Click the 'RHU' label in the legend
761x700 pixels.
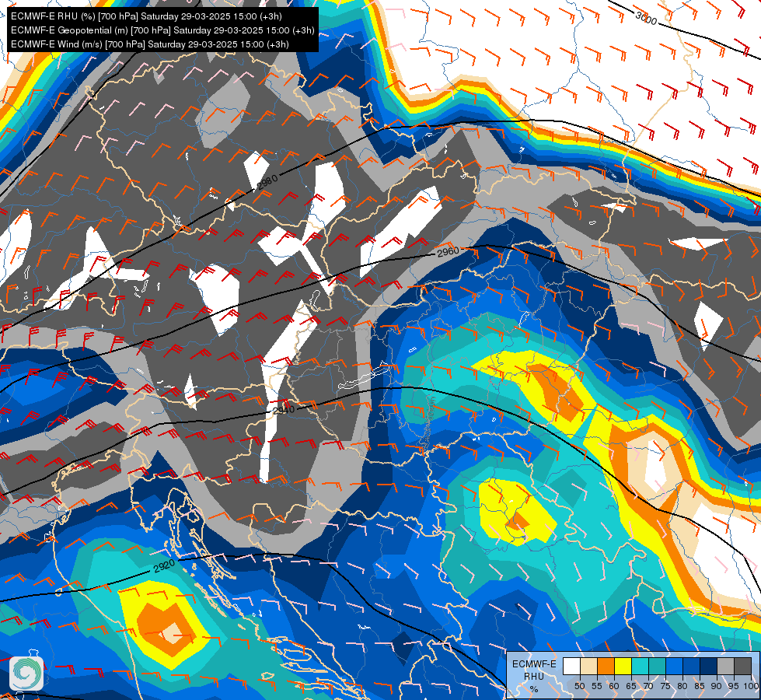point(534,676)
